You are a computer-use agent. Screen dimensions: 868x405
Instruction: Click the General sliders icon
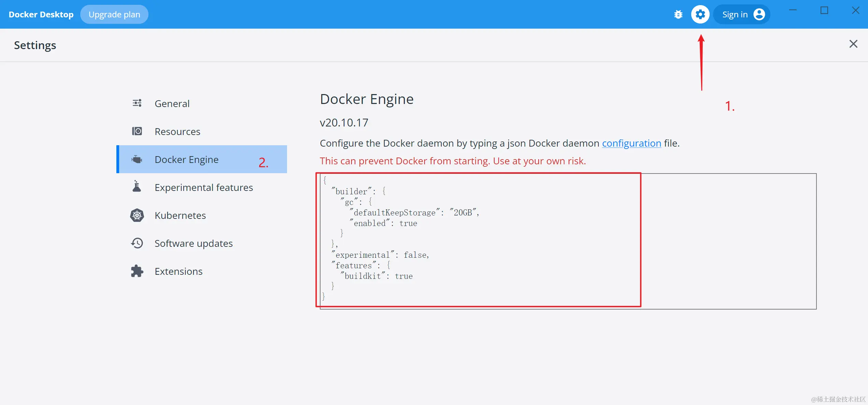click(x=137, y=103)
